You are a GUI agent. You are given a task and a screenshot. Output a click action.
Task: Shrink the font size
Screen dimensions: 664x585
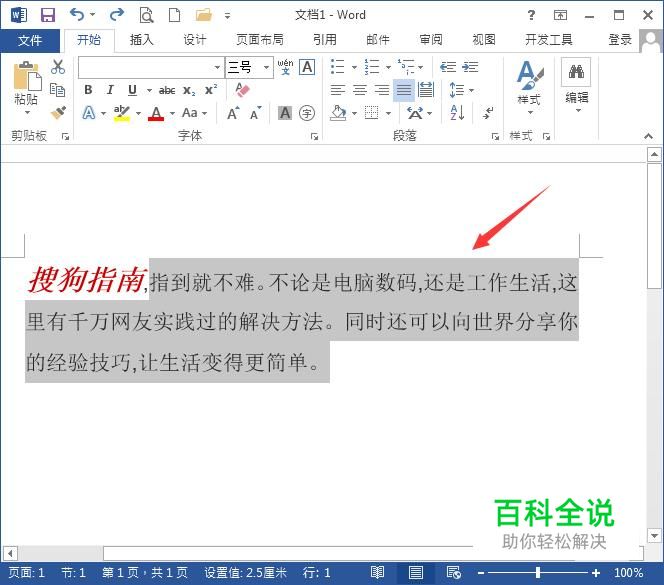(255, 113)
